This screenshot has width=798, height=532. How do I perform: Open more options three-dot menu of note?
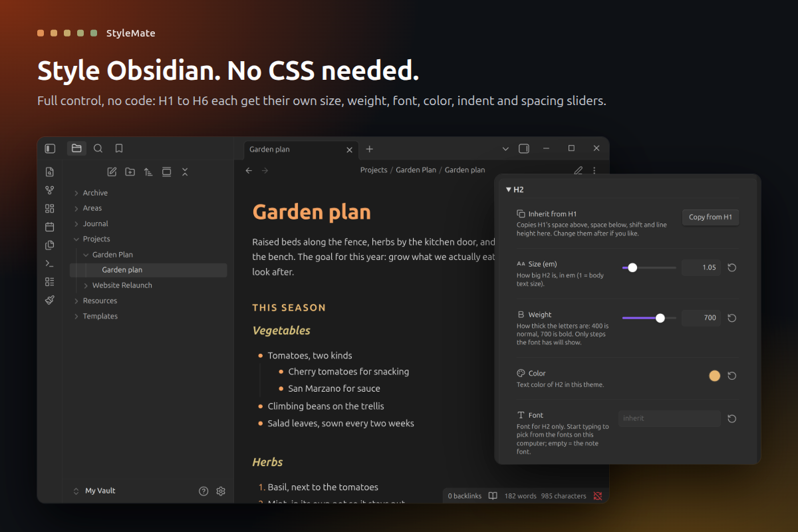click(595, 170)
